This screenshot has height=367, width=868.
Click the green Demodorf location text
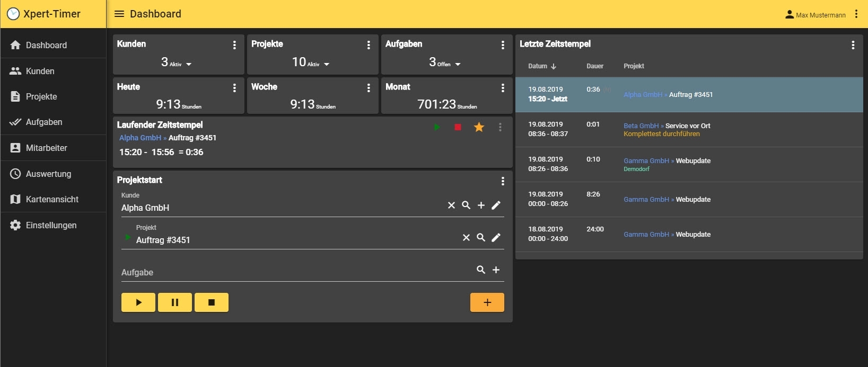click(x=636, y=169)
